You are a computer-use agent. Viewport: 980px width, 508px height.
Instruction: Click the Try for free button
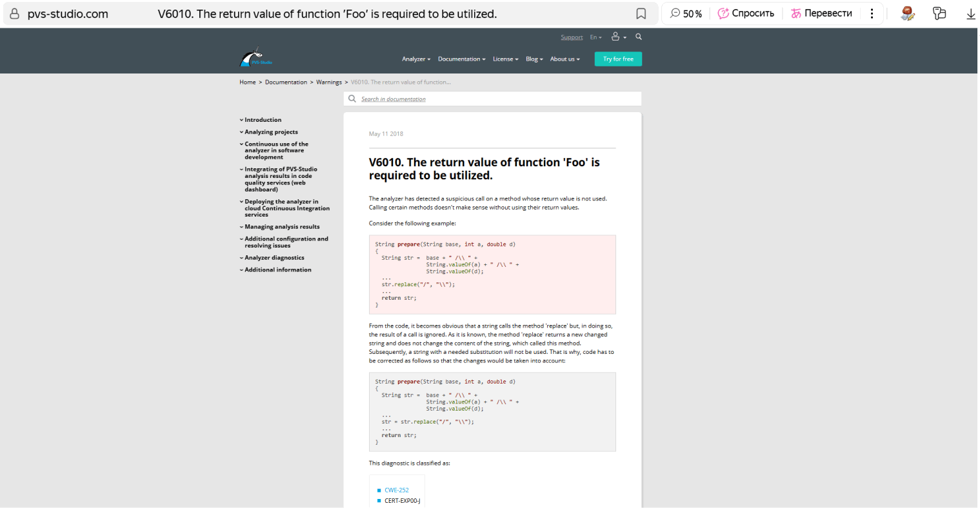point(618,59)
